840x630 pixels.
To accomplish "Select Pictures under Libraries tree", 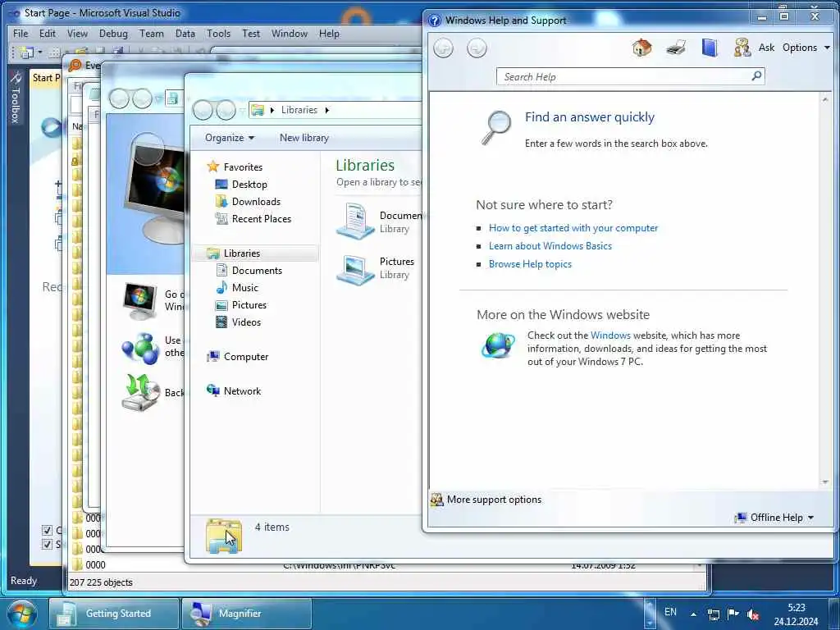I will tap(249, 305).
